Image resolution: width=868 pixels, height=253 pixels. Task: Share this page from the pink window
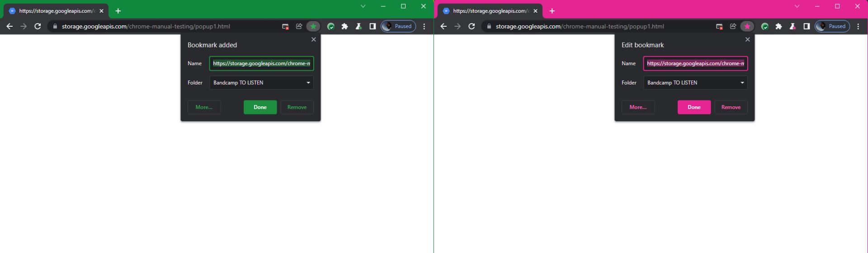point(733,26)
